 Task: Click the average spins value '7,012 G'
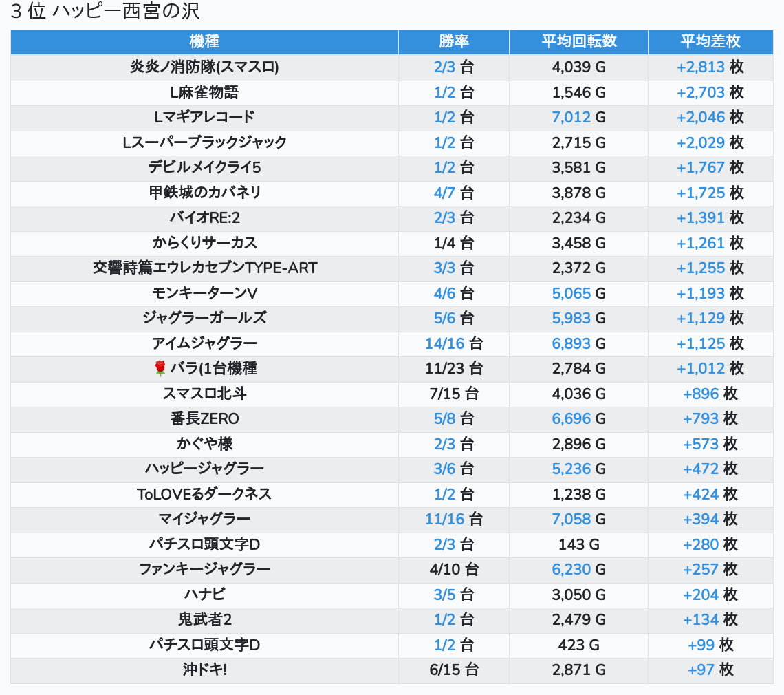(x=579, y=118)
